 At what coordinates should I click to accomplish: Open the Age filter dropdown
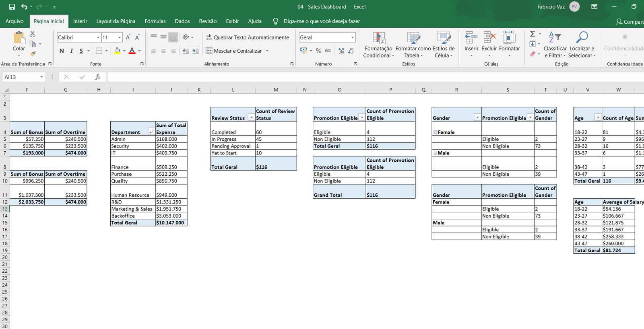pos(598,118)
